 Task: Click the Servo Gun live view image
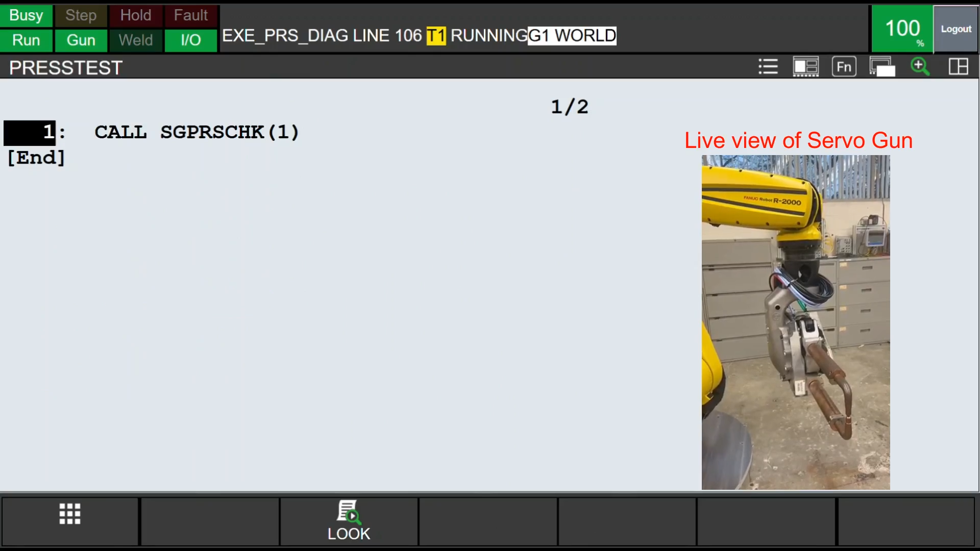pos(796,322)
